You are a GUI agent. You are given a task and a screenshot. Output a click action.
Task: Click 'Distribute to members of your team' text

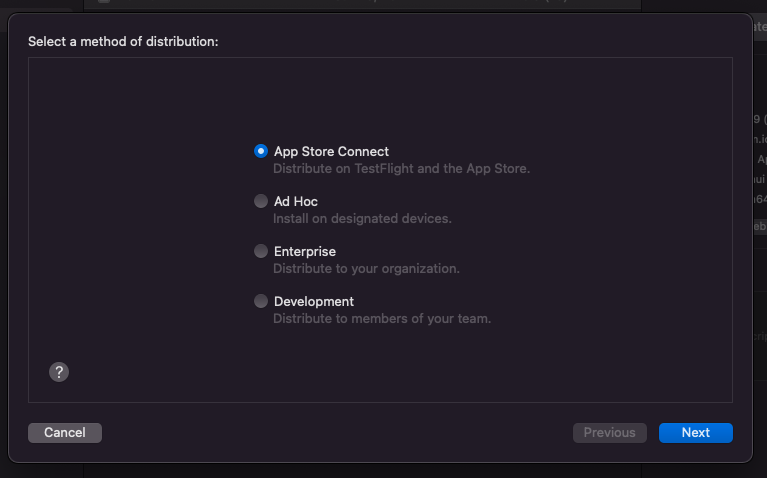click(382, 319)
